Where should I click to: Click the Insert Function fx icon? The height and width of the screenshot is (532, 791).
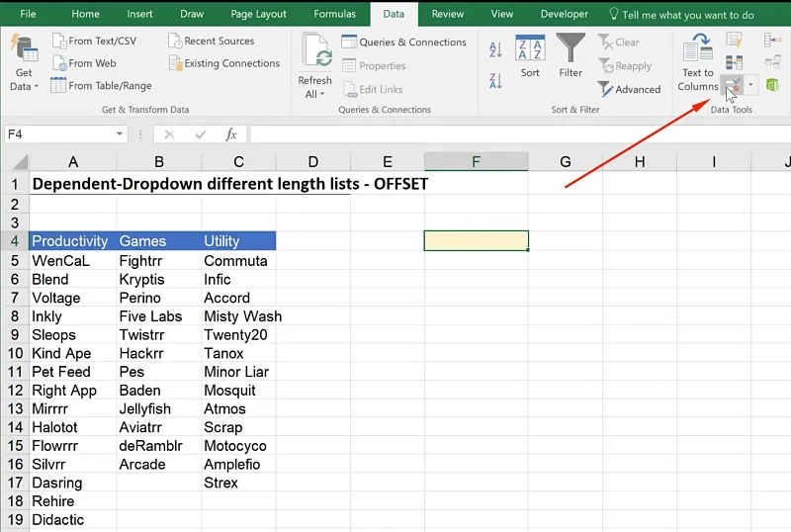tap(231, 134)
